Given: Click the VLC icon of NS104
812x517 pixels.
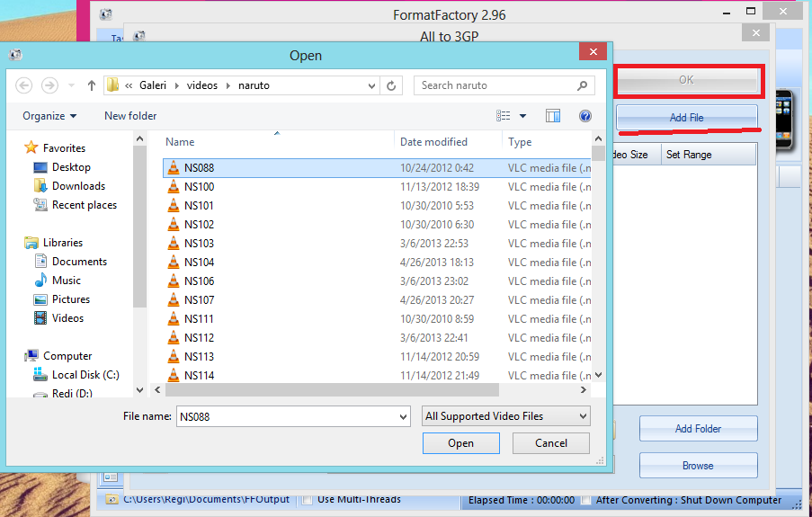Looking at the screenshot, I should (x=174, y=263).
